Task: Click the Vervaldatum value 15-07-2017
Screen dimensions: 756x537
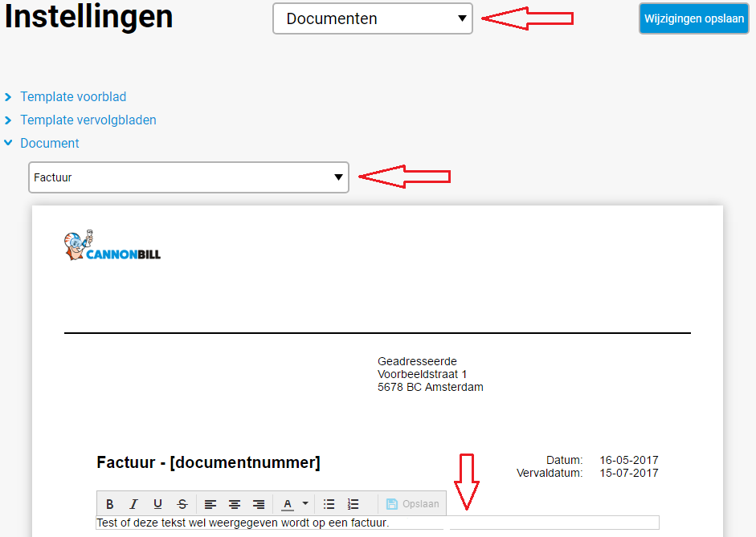Action: (629, 473)
